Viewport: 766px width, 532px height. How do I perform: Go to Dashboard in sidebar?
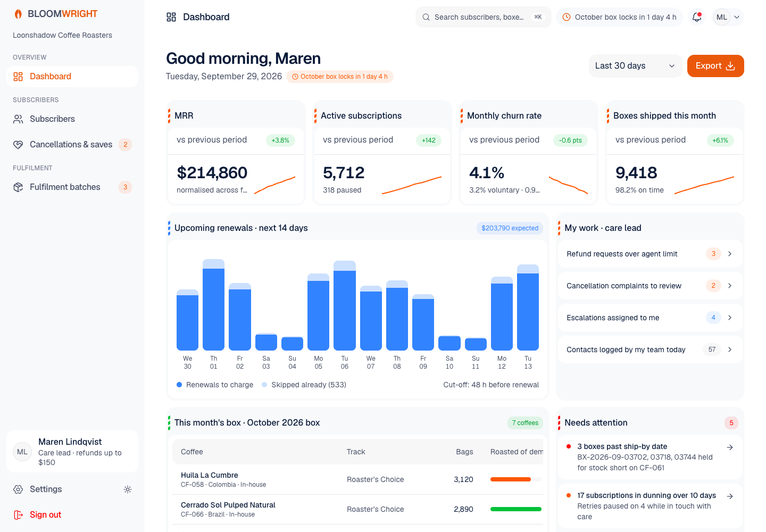pyautogui.click(x=72, y=77)
